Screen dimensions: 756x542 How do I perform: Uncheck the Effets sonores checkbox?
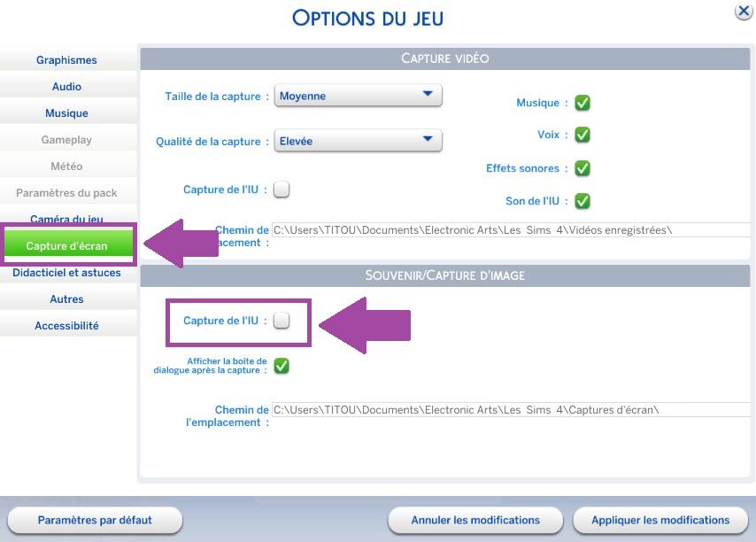coord(582,168)
